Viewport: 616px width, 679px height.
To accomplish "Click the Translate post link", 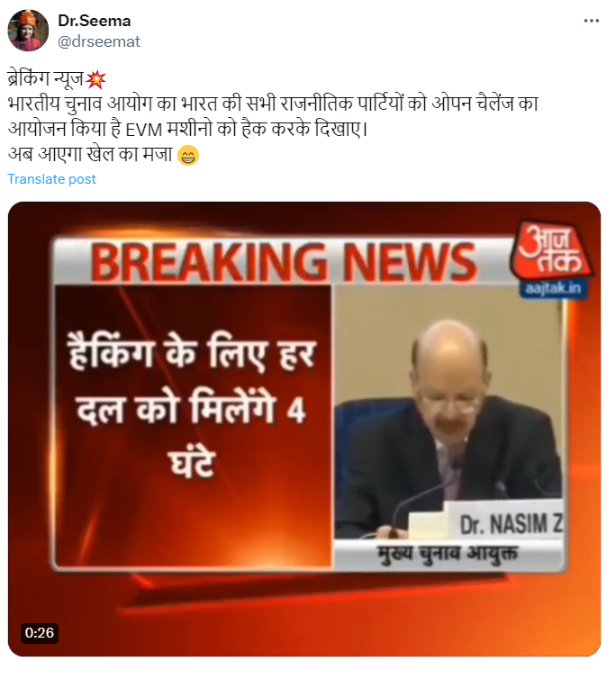I will click(51, 179).
